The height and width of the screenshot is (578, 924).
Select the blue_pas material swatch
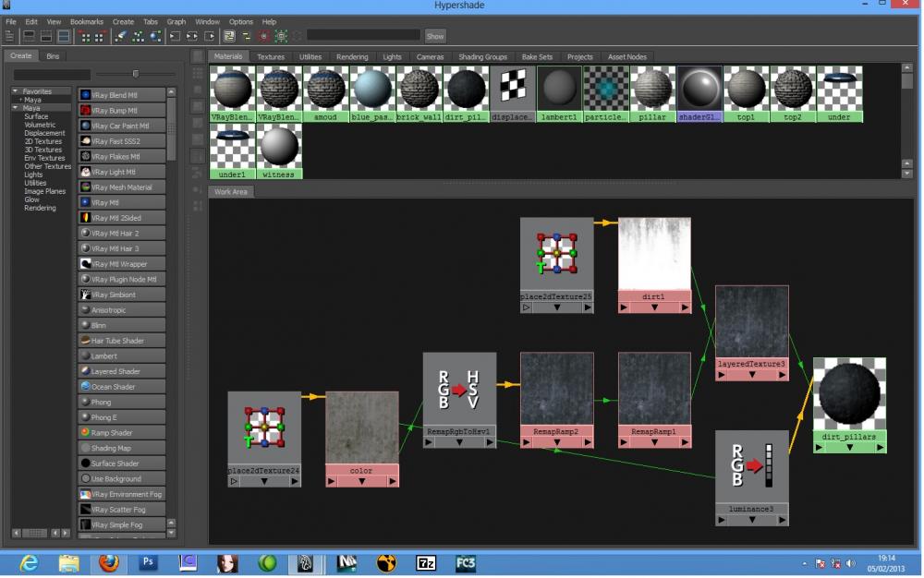tap(372, 93)
